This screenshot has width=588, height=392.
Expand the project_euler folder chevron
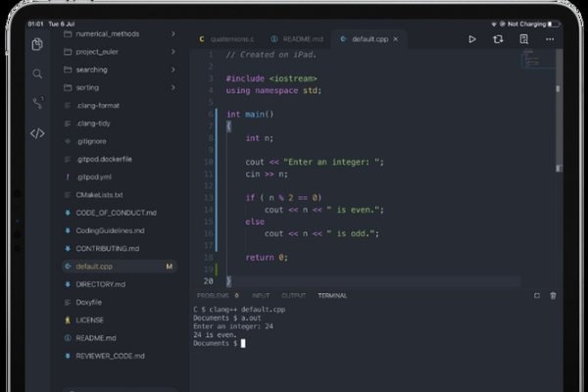coord(173,51)
